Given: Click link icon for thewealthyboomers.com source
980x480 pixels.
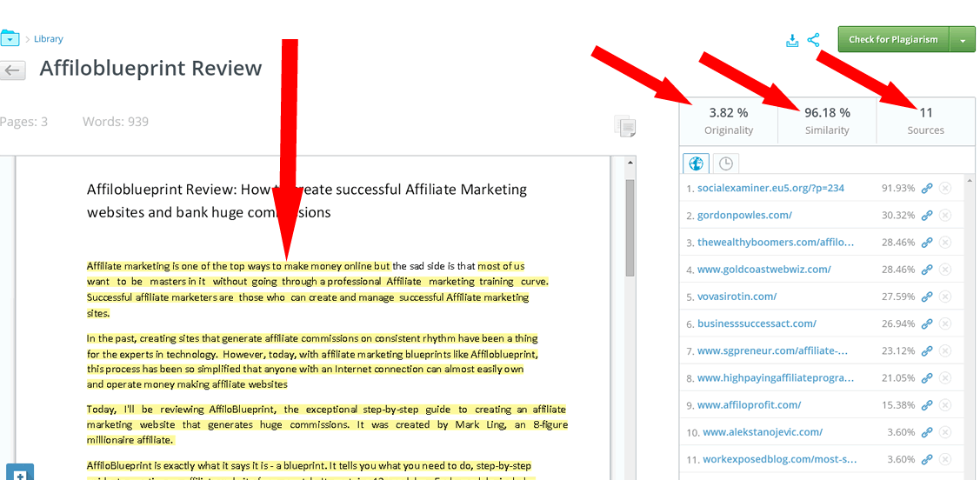Looking at the screenshot, I should click(x=927, y=243).
